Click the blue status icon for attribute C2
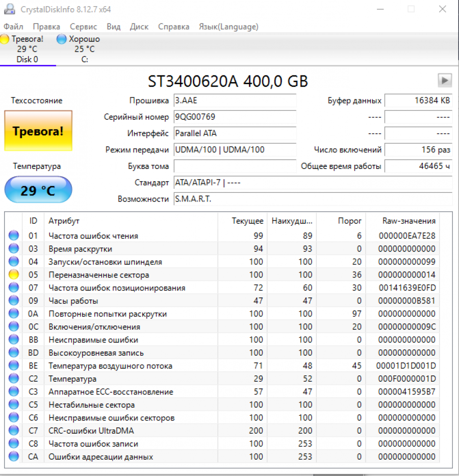The width and height of the screenshot is (459, 476). (14, 379)
